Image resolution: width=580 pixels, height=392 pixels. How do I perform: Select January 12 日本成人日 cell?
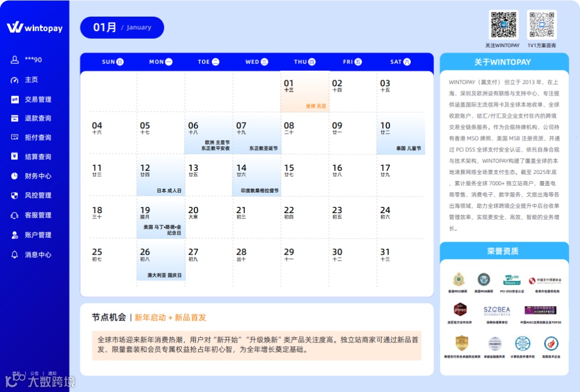point(161,176)
